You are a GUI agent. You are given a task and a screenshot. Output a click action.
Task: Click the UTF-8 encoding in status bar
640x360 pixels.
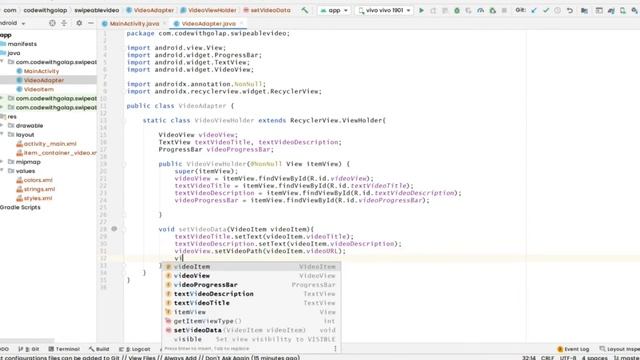point(568,358)
